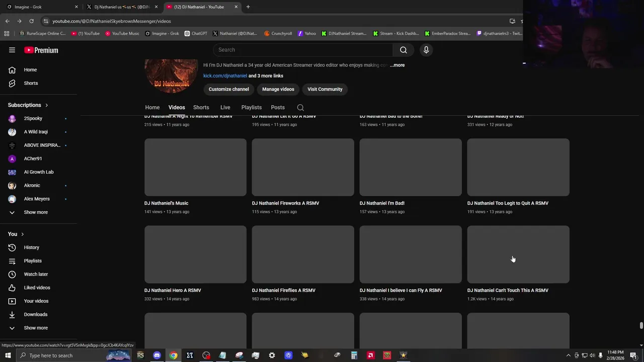
Task: Switch to the channel Posts tab
Action: click(278, 108)
